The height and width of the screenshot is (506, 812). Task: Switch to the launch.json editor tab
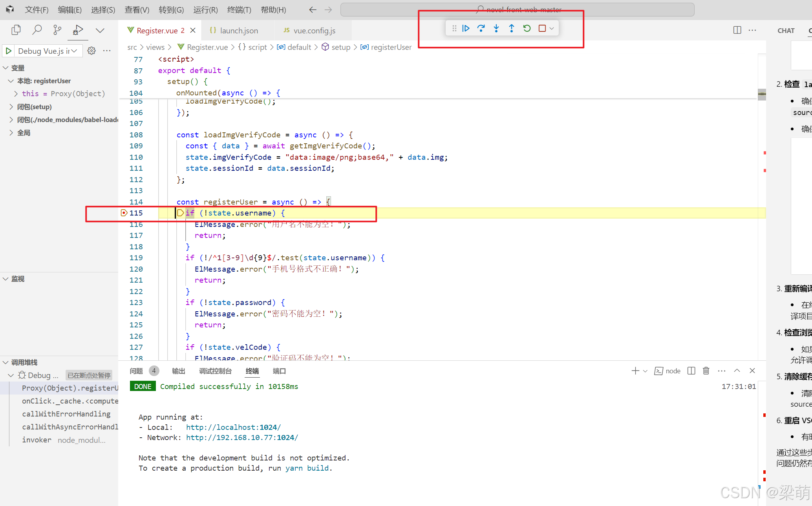pyautogui.click(x=238, y=31)
